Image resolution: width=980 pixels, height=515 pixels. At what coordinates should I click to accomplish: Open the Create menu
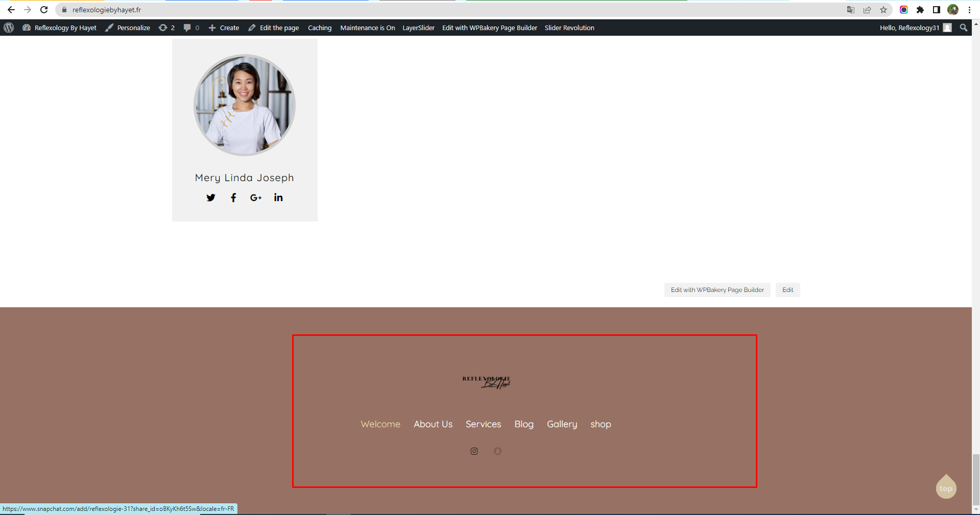[224, 28]
